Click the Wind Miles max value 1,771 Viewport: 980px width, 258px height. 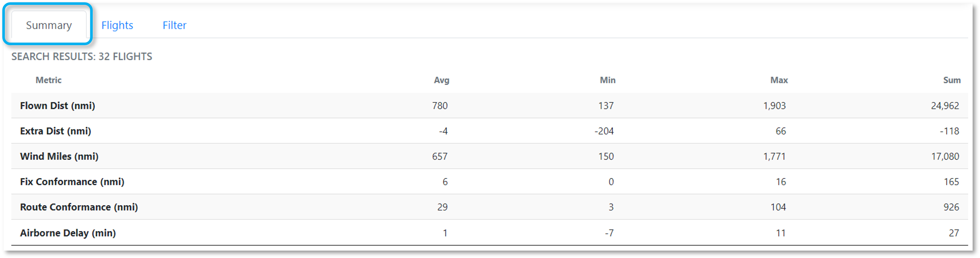(x=774, y=156)
